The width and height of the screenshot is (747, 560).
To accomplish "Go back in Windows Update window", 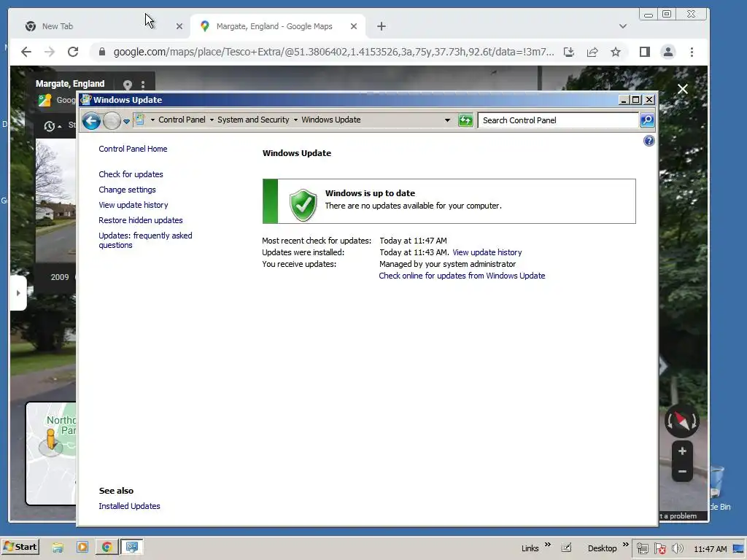I will click(91, 121).
